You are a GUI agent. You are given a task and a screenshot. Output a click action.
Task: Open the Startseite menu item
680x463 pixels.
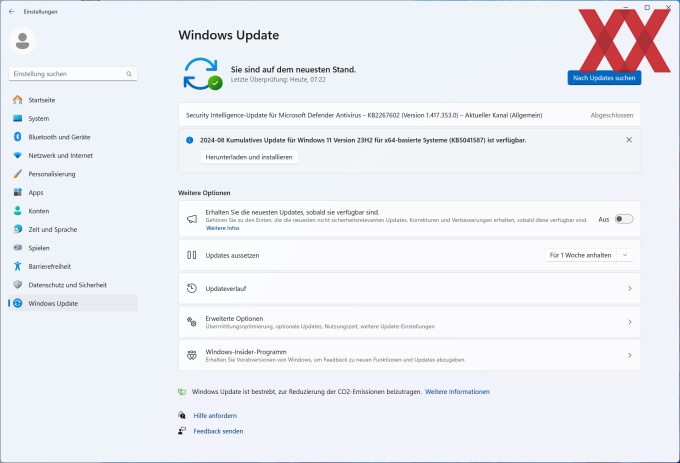[73, 100]
